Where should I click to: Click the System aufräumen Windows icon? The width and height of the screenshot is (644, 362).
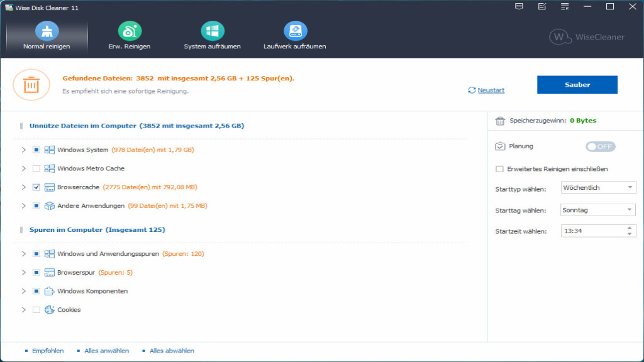[x=212, y=31]
